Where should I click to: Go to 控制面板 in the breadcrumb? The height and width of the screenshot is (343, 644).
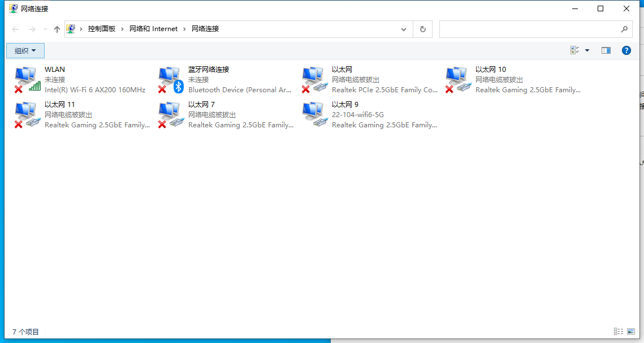(x=101, y=29)
